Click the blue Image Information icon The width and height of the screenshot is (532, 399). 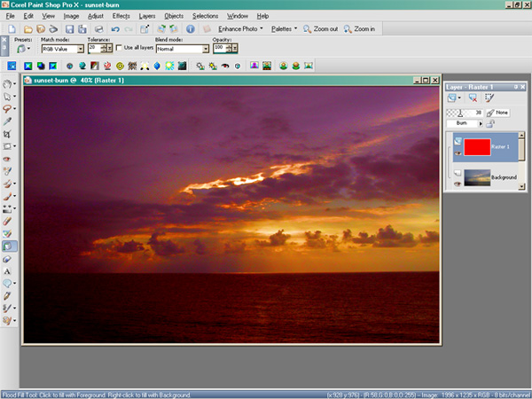tap(191, 29)
